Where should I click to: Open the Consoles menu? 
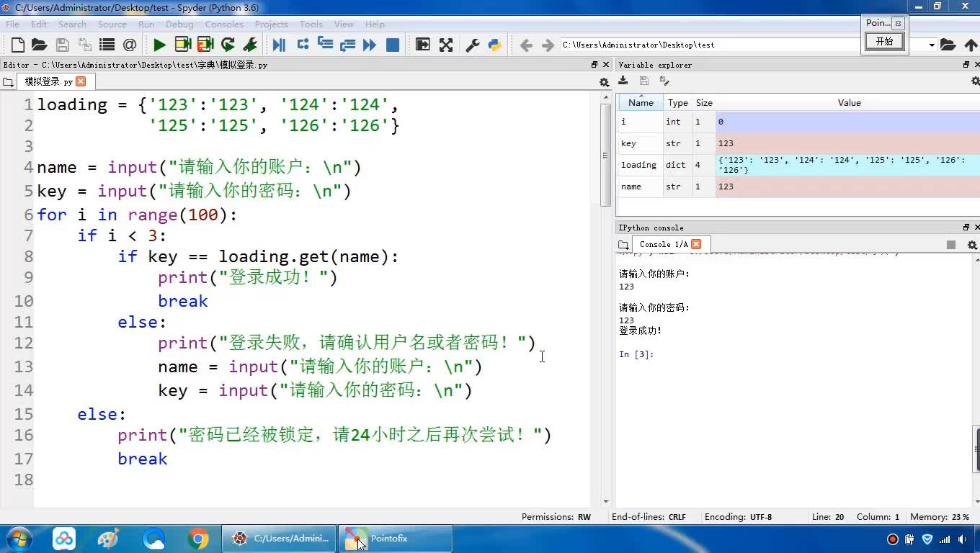click(x=223, y=24)
